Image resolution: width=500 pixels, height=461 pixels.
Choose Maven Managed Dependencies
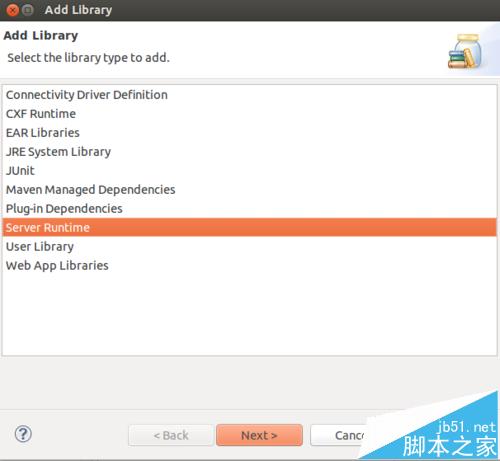click(249, 190)
